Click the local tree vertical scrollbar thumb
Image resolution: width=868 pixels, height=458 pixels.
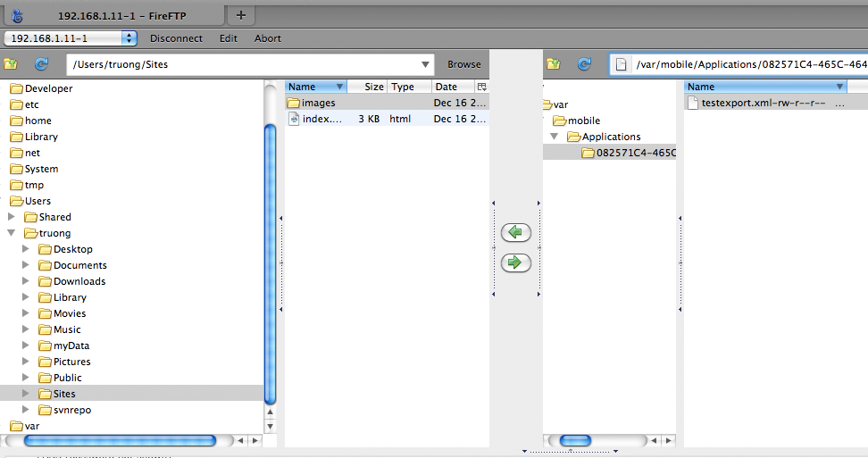[x=271, y=264]
